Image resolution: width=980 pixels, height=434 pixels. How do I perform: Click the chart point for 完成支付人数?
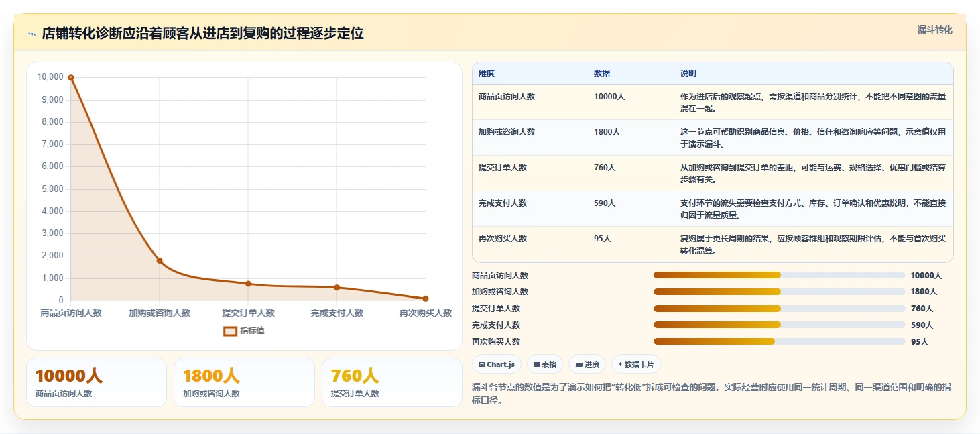[x=337, y=288]
